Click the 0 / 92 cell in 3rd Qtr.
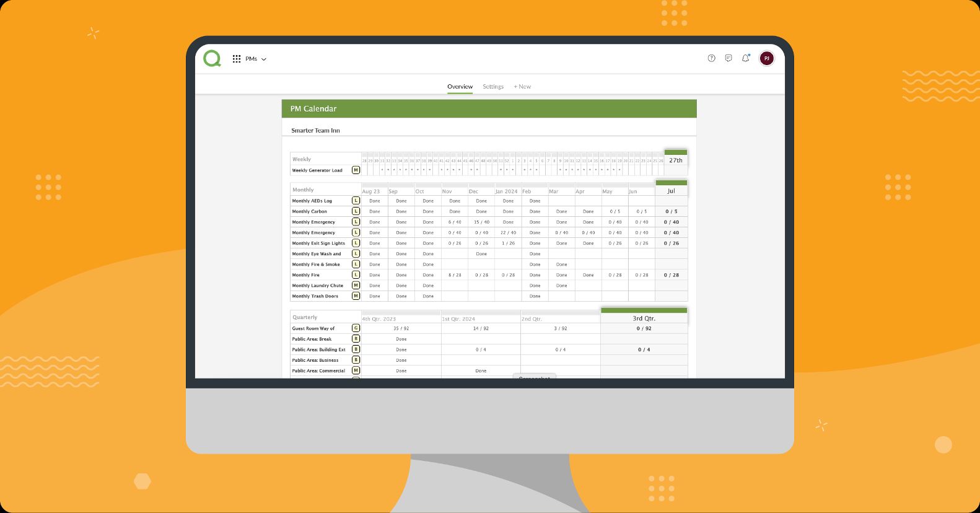Image resolution: width=980 pixels, height=513 pixels. [x=644, y=328]
